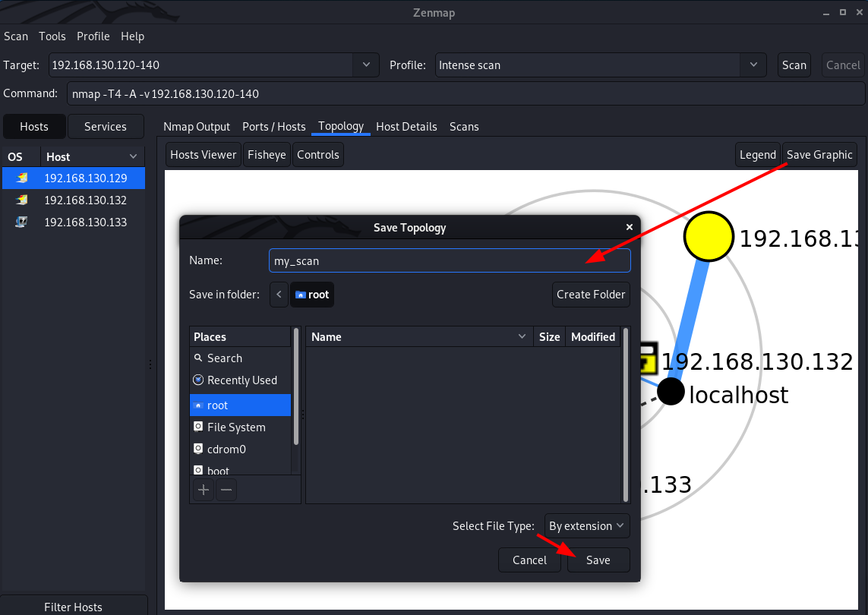The width and height of the screenshot is (868, 615).
Task: Click OS icon for host 192.168.130.132
Action: (x=21, y=200)
